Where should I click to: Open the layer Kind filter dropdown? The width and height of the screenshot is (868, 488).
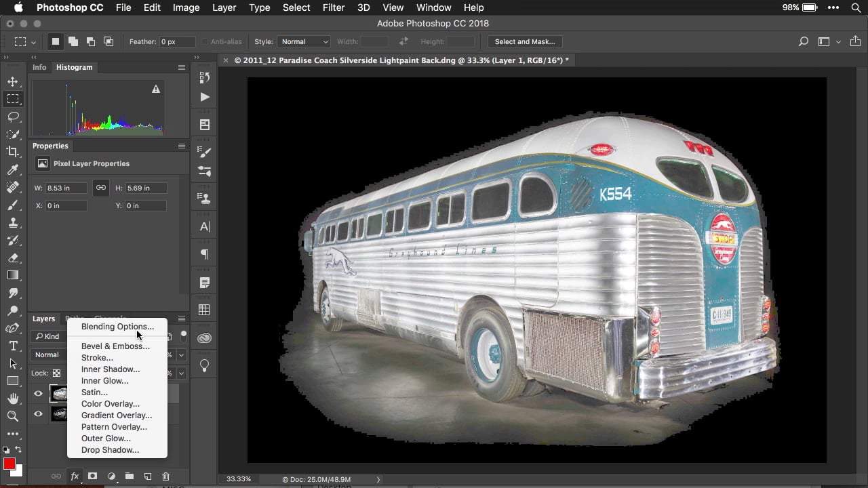pos(50,336)
